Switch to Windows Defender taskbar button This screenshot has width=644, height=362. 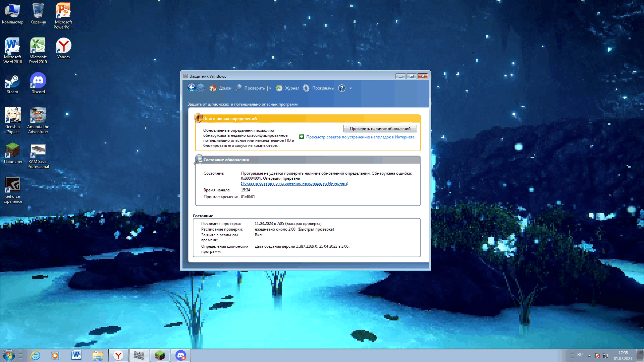pyautogui.click(x=139, y=355)
